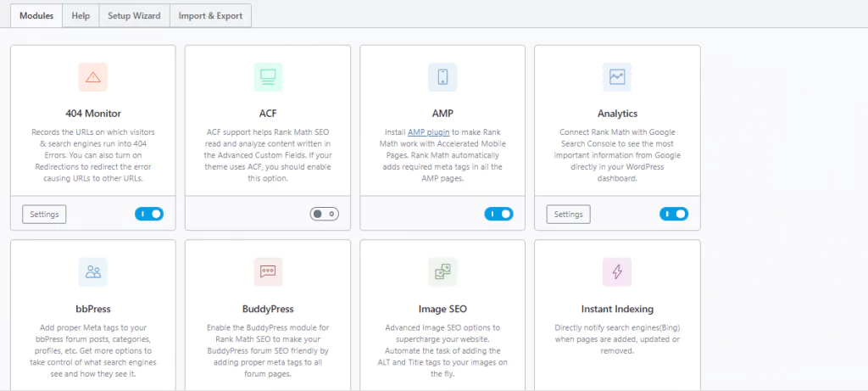The width and height of the screenshot is (868, 391).
Task: Click the BuddyPress module title
Action: [268, 309]
